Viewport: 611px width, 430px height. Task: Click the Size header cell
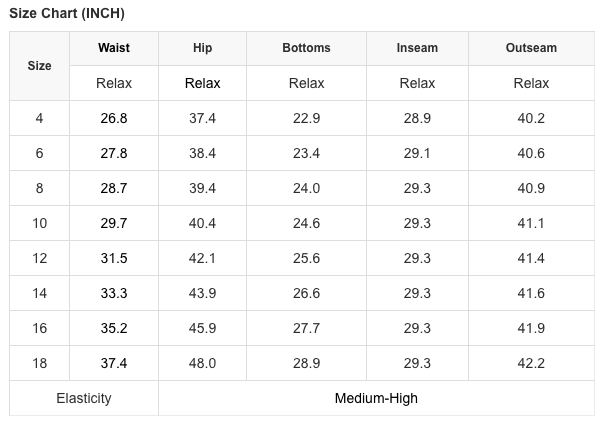(x=40, y=66)
